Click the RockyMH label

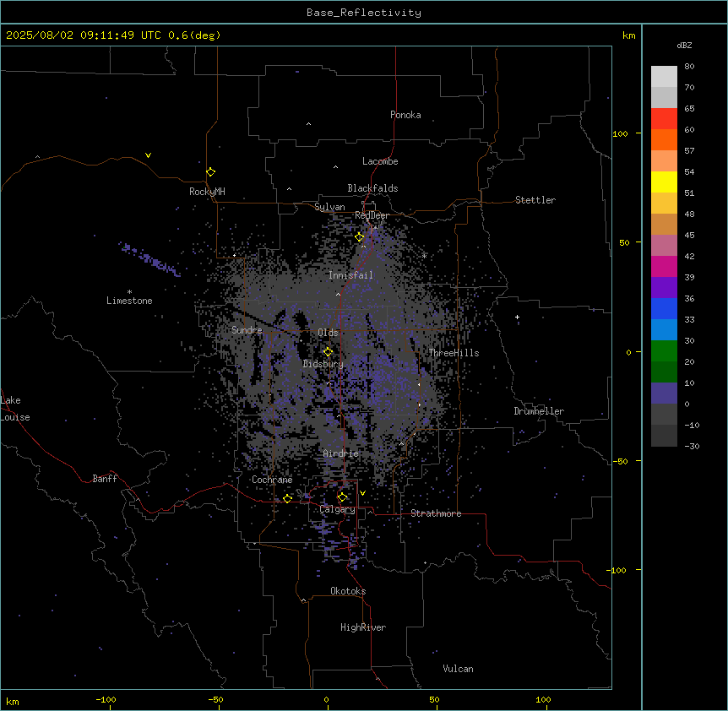(207, 192)
